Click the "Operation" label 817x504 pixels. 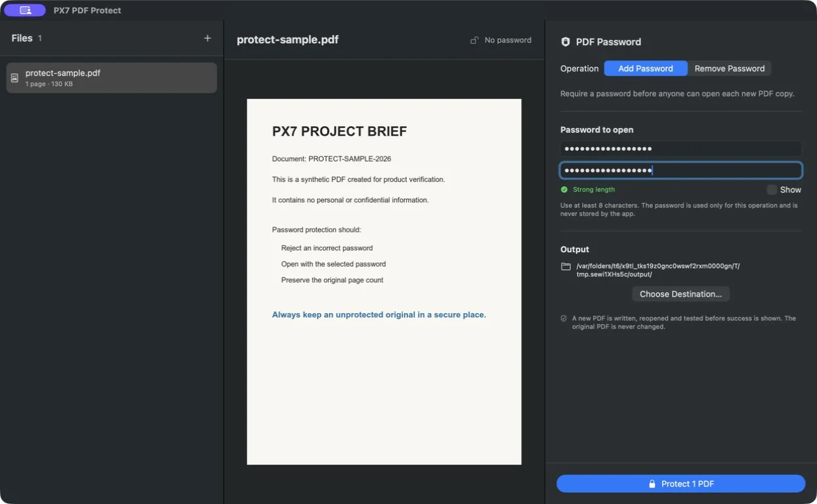click(x=579, y=68)
